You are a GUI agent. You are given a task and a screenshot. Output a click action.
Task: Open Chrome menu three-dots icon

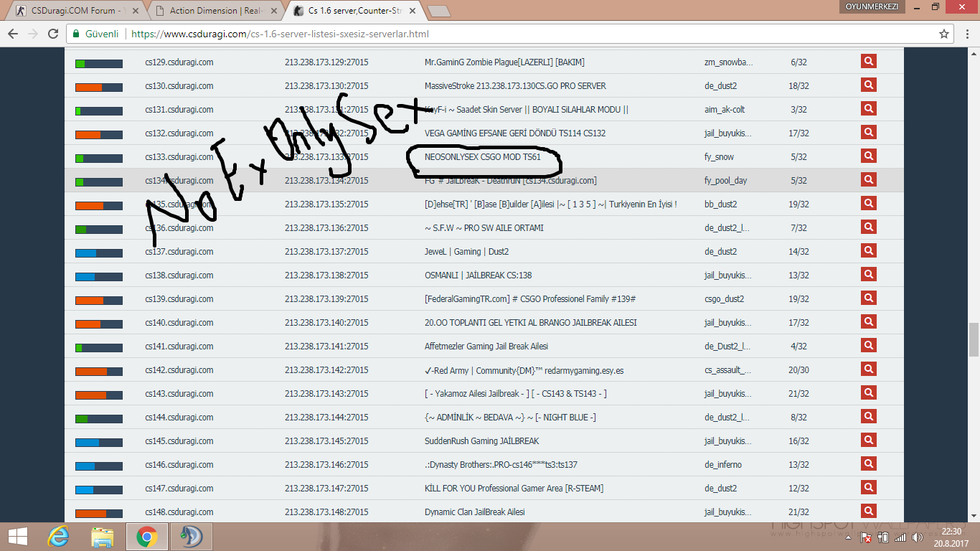(x=966, y=34)
